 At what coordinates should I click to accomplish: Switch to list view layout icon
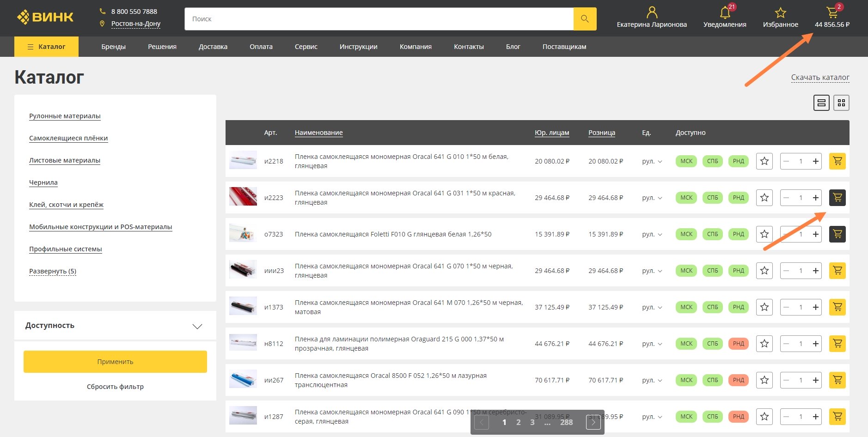click(821, 103)
